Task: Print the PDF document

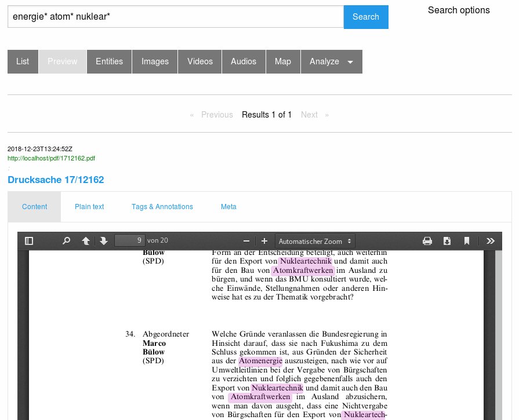Action: click(x=427, y=241)
